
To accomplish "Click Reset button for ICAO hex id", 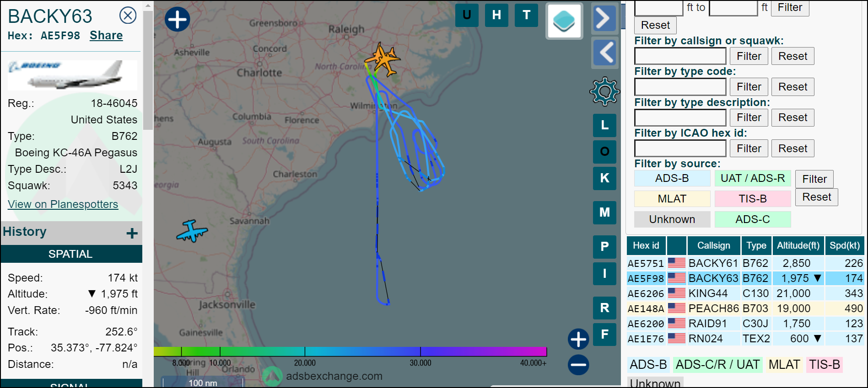I will pos(793,149).
